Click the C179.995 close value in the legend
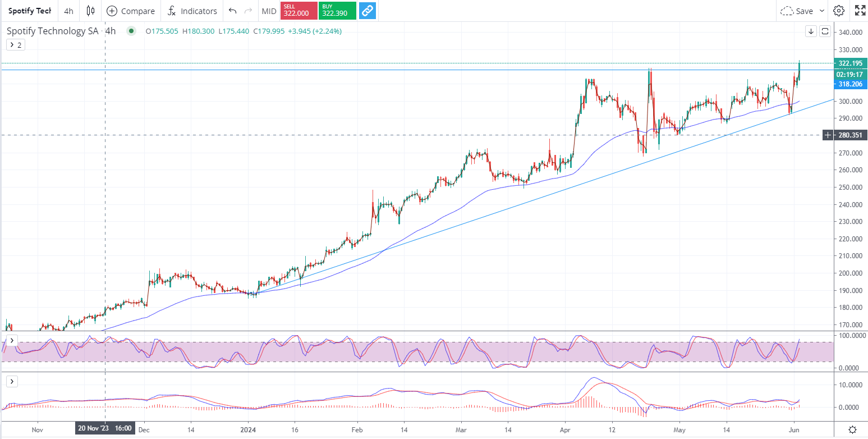868x439 pixels. point(269,31)
